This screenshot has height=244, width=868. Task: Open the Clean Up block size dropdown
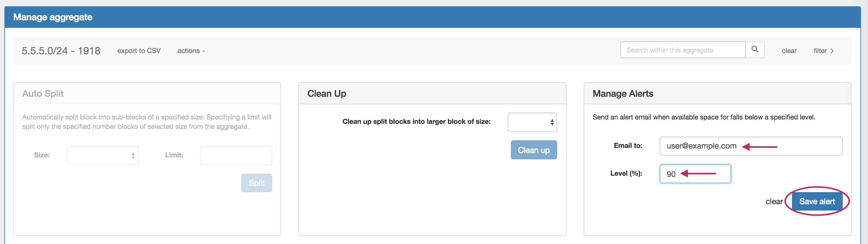click(x=532, y=122)
